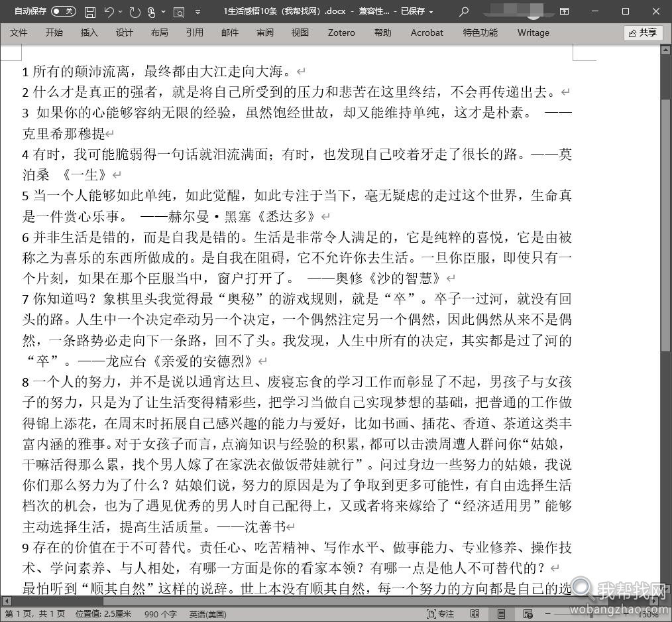Toggle Touch/Mouse mode icon

click(152, 12)
